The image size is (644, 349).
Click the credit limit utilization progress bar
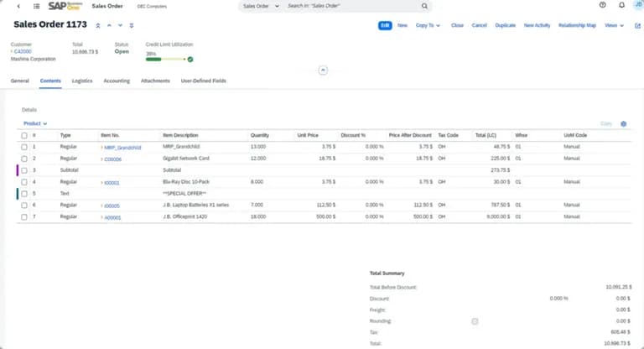[x=165, y=60]
